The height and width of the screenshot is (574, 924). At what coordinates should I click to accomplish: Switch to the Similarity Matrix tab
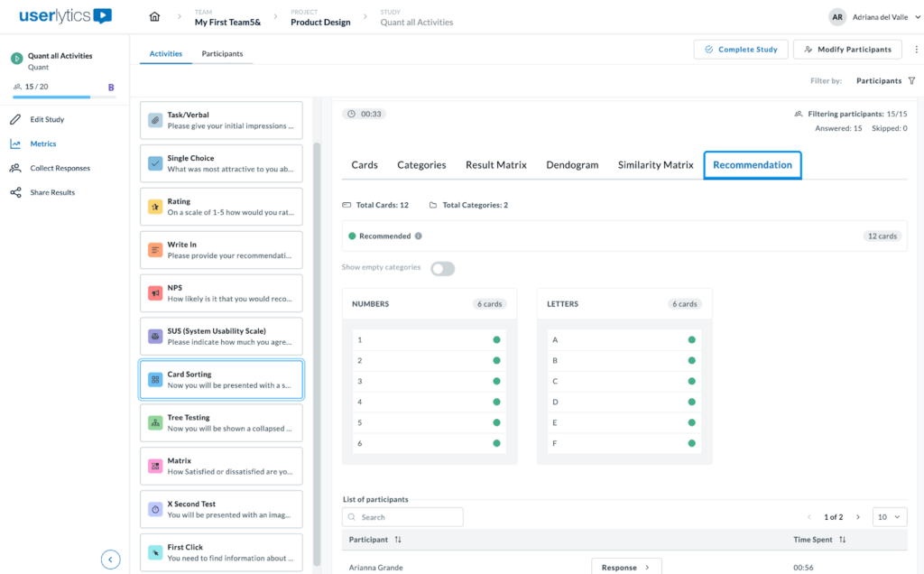pyautogui.click(x=655, y=165)
